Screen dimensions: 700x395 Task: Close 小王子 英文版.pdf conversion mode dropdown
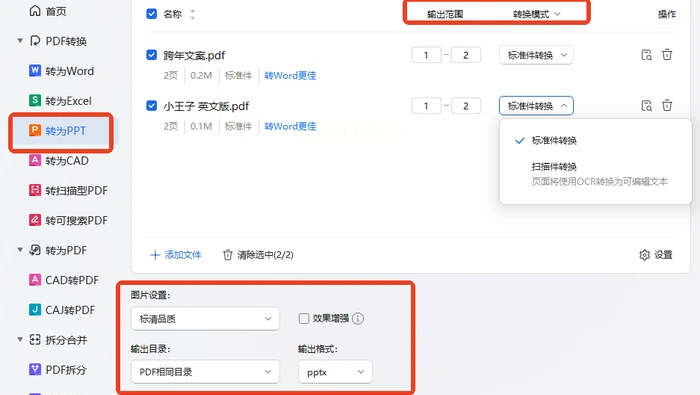tap(536, 106)
